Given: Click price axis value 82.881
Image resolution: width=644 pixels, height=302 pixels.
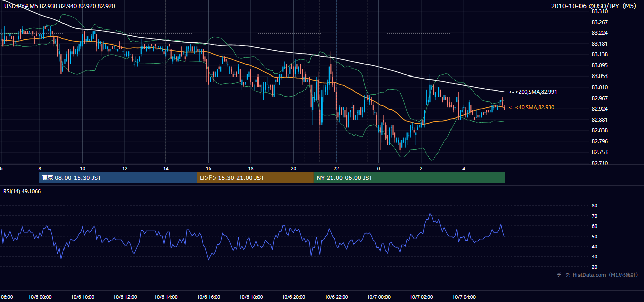Looking at the screenshot, I should [599, 120].
